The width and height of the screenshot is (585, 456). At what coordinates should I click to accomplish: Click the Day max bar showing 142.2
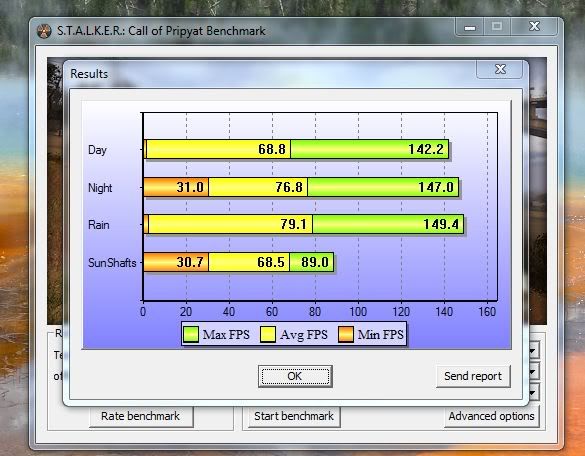tap(370, 149)
